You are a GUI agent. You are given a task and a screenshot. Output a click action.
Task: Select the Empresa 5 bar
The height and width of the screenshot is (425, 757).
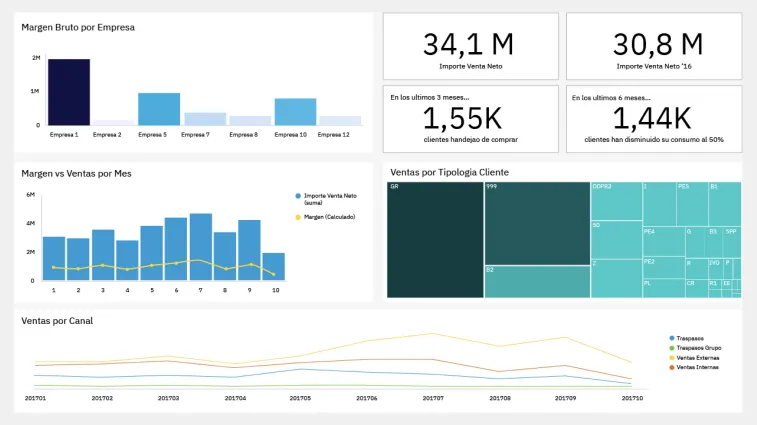(159, 109)
